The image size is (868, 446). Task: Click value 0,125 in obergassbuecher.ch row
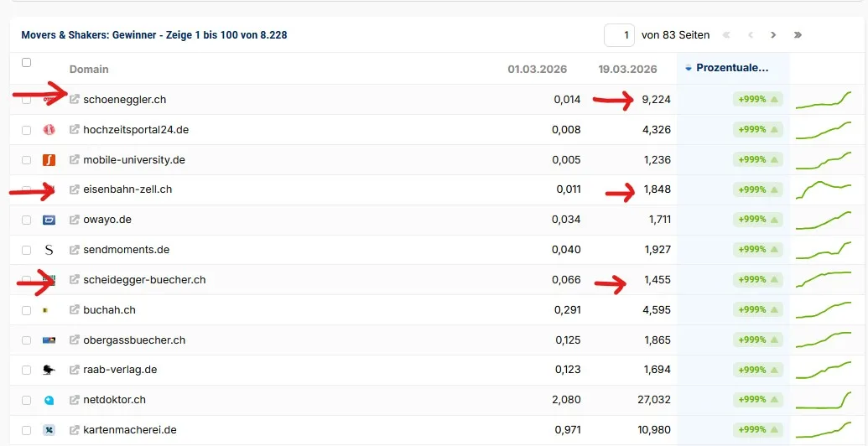click(x=568, y=340)
